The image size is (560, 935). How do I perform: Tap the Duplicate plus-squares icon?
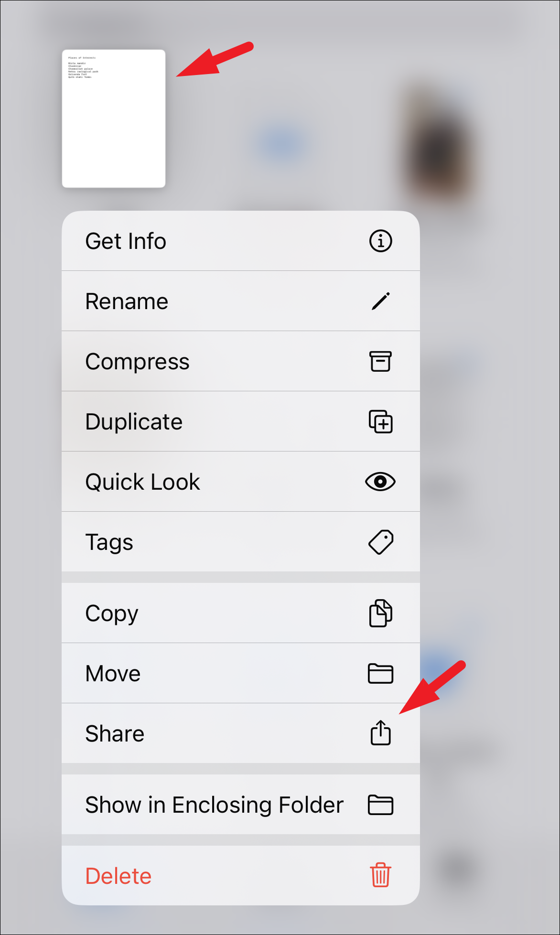(380, 421)
